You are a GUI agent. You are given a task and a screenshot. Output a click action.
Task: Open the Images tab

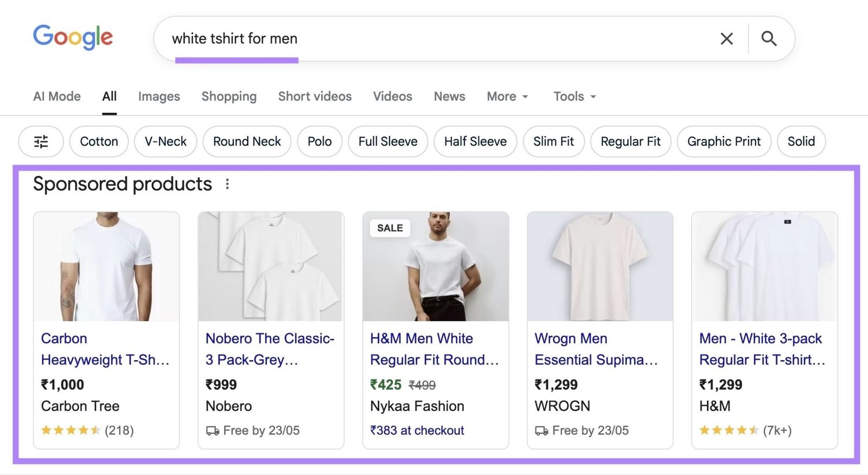click(159, 97)
